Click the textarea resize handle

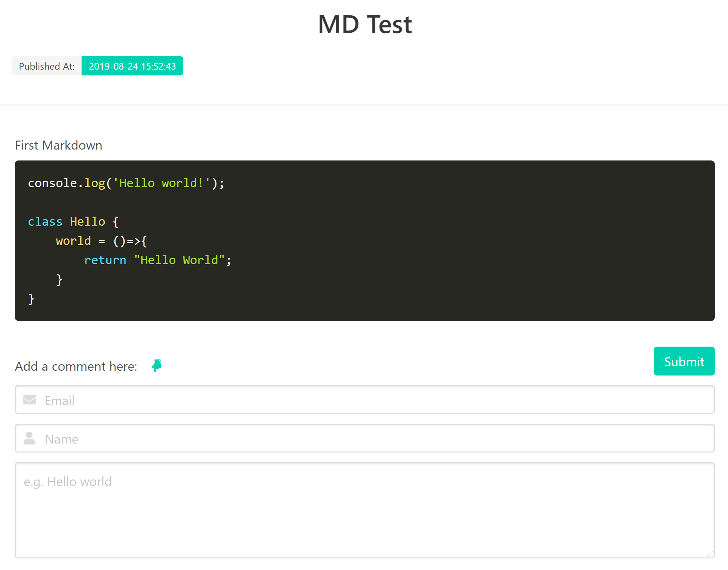click(x=710, y=554)
